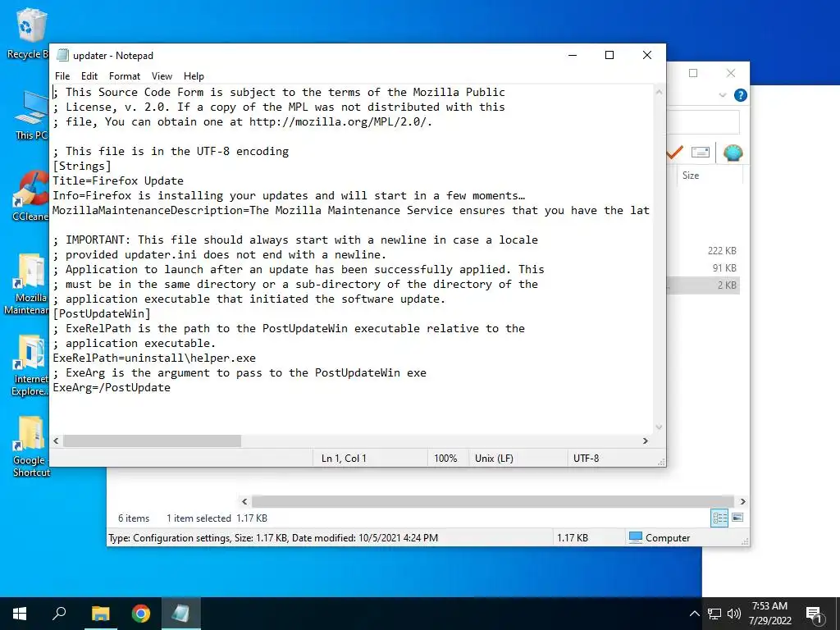Select the Internet Explorer desktop shortcut
This screenshot has height=630, width=840.
pyautogui.click(x=30, y=365)
